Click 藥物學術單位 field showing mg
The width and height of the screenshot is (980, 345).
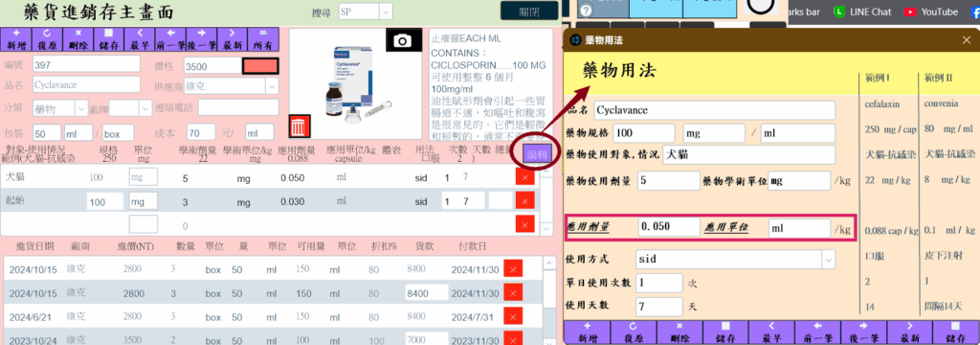click(x=799, y=180)
